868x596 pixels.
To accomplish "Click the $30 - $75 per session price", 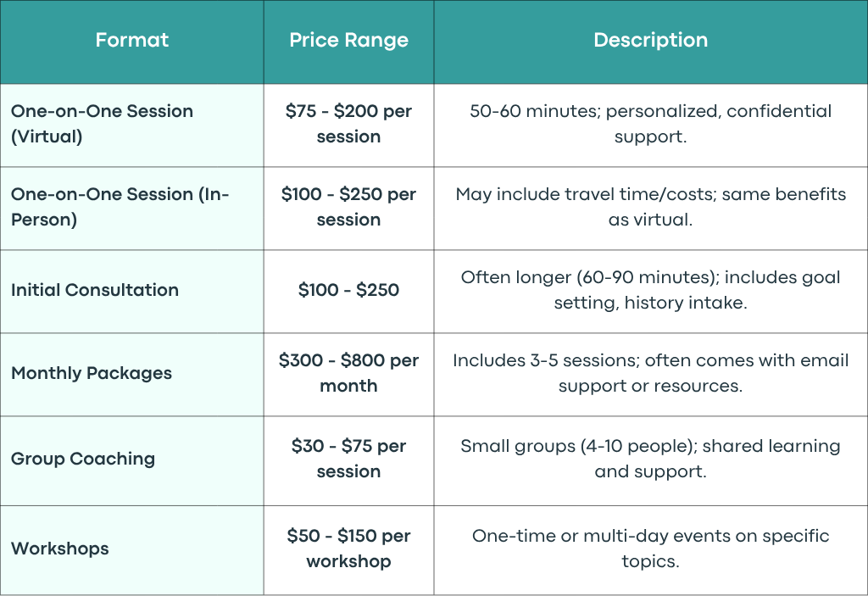I will click(x=348, y=459).
